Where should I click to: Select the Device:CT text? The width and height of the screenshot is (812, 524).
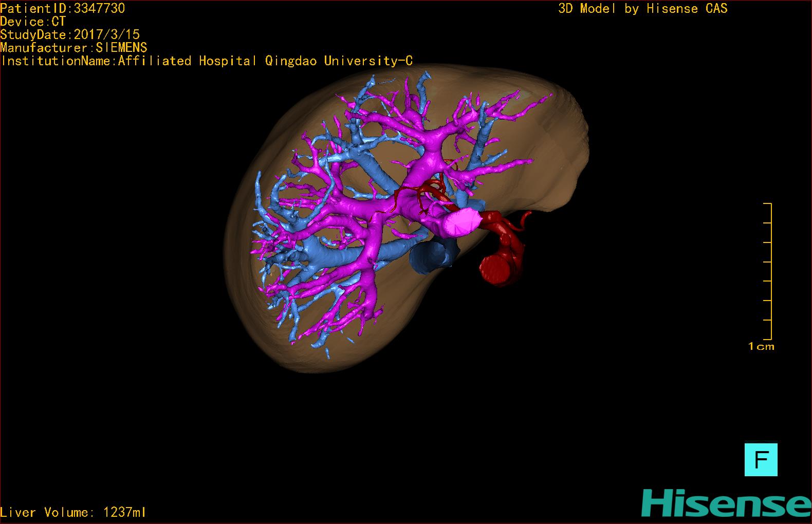click(33, 22)
